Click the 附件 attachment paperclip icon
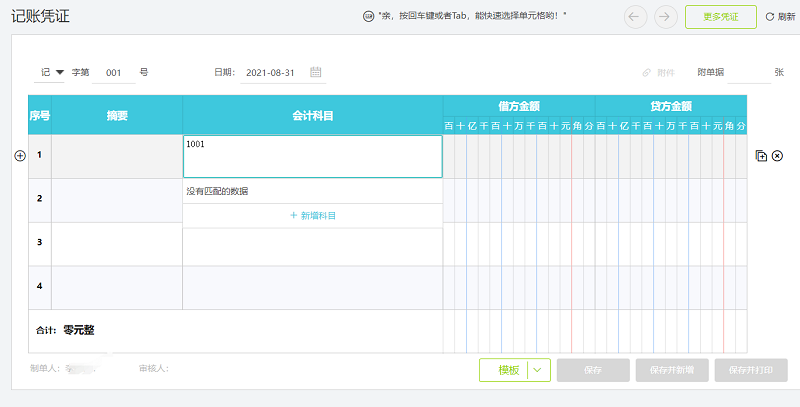Screen dimensions: 800x407 647,72
